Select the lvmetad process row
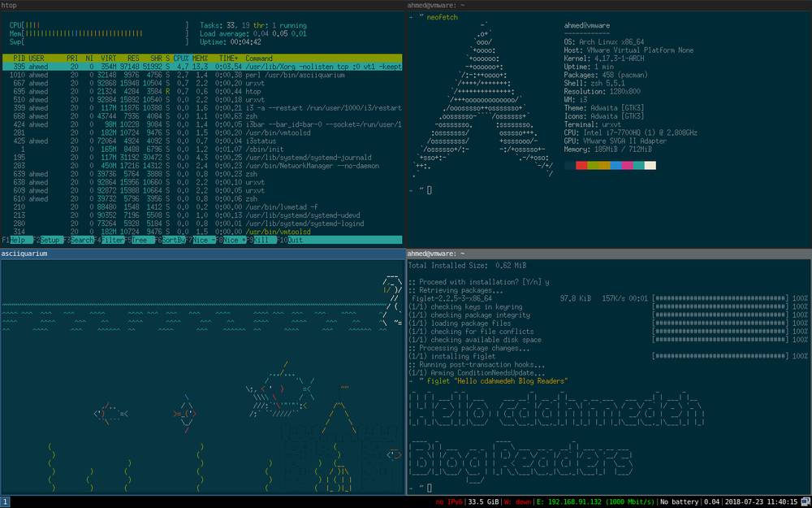The width and height of the screenshot is (812, 508). click(202, 206)
